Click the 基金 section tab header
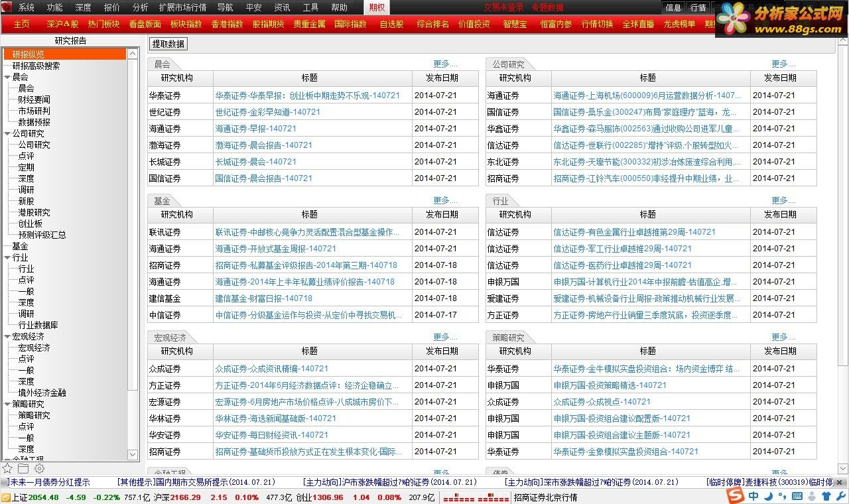This screenshot has width=849, height=504. tap(163, 201)
